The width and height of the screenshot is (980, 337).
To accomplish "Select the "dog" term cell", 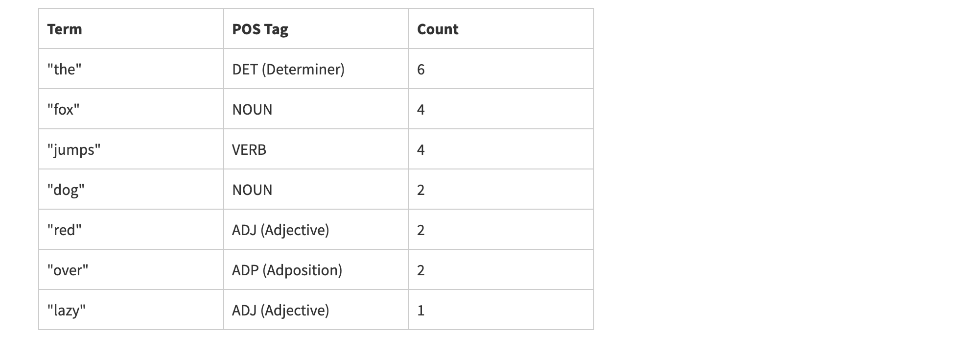I will (66, 190).
